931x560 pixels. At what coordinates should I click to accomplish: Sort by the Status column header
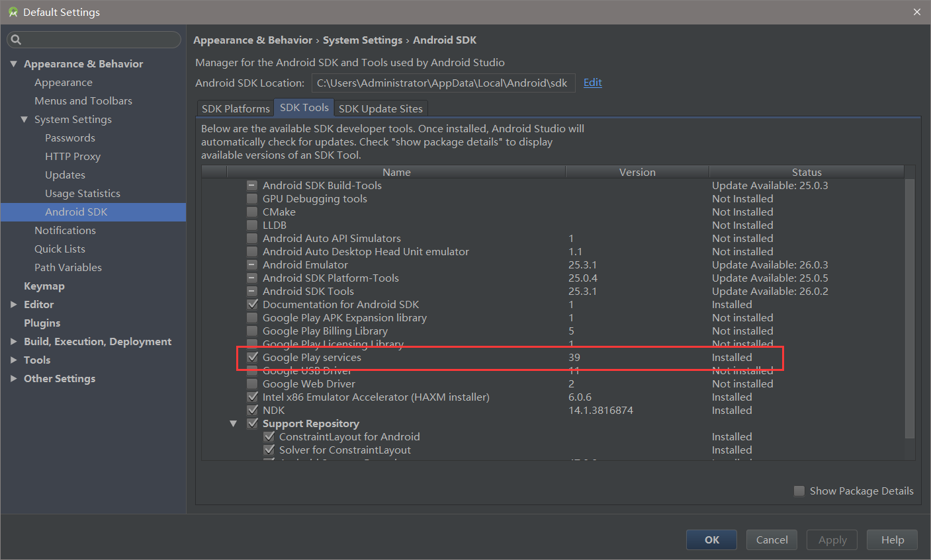pos(807,172)
